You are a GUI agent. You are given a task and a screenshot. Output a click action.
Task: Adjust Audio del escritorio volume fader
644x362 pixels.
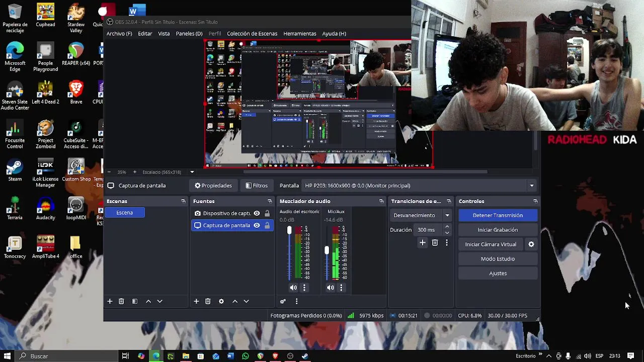point(289,230)
